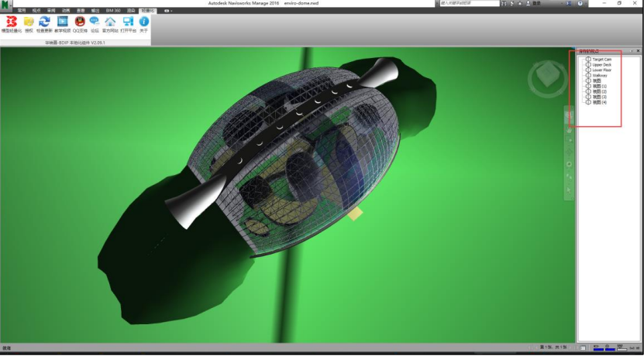The height and width of the screenshot is (356, 644).
Task: Open the 查看 View ribbon tab
Action: coord(81,11)
